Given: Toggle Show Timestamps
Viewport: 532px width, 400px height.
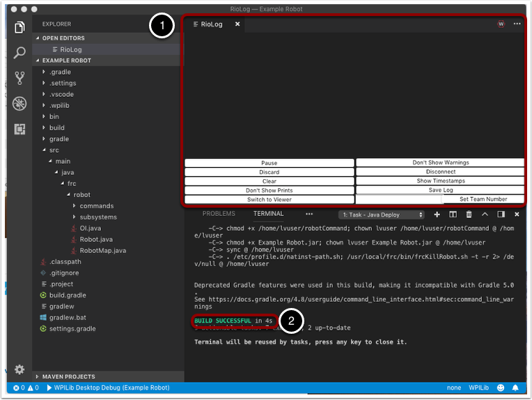Looking at the screenshot, I should pyautogui.click(x=440, y=181).
